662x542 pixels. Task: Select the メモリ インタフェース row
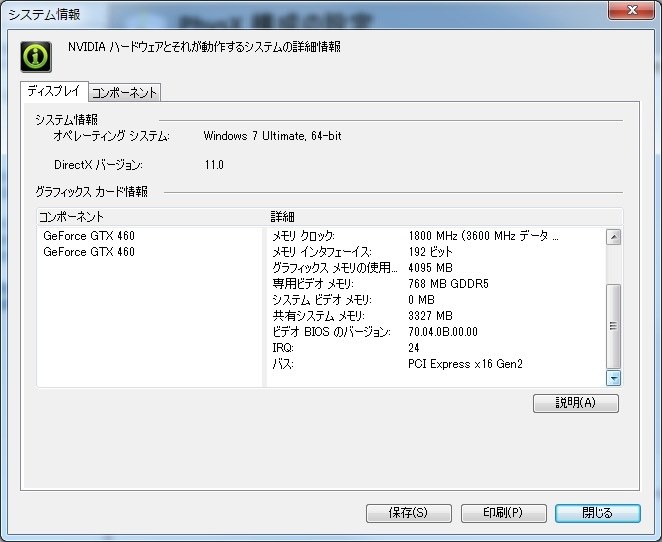click(437, 252)
